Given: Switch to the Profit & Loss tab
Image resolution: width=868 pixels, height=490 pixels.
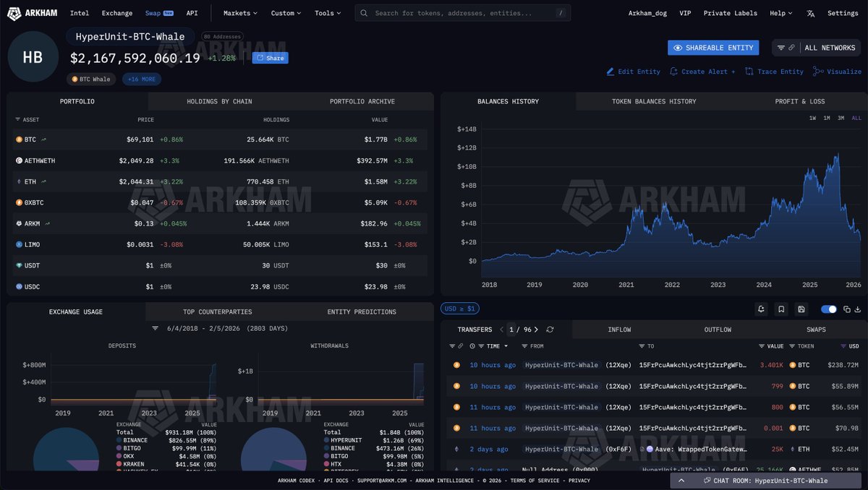Looking at the screenshot, I should 799,101.
